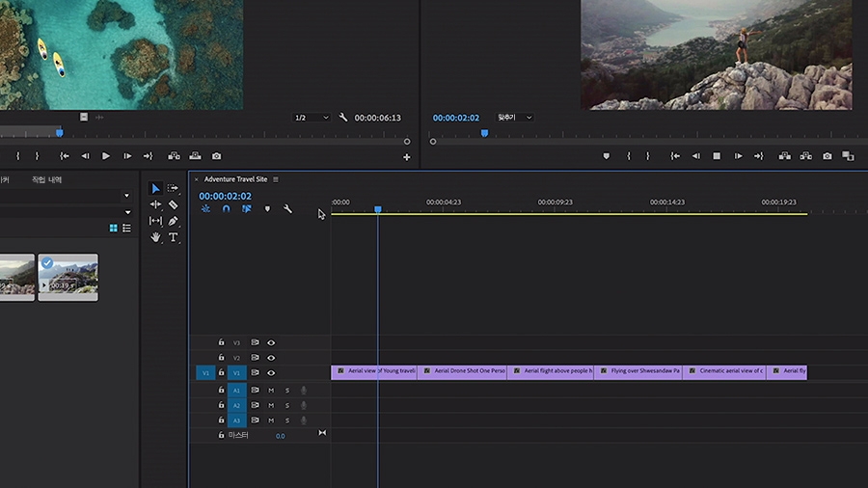This screenshot has height=488, width=868.
Task: Solo audio track A2
Action: click(286, 406)
